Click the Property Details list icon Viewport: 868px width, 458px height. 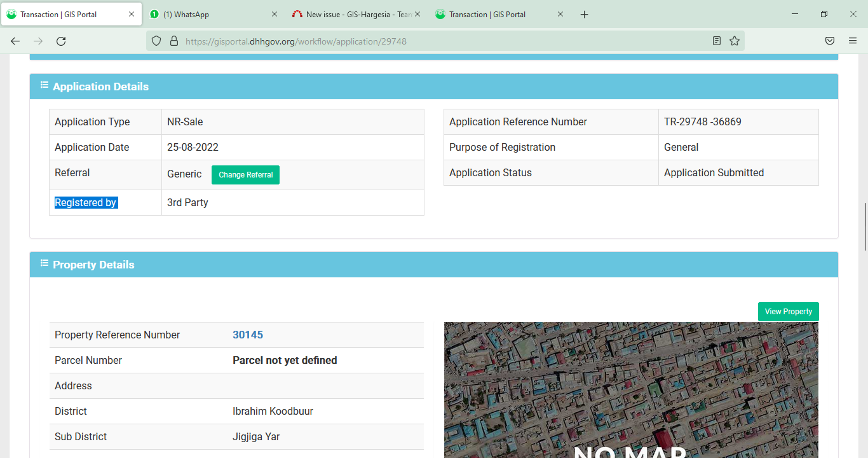[x=44, y=263]
